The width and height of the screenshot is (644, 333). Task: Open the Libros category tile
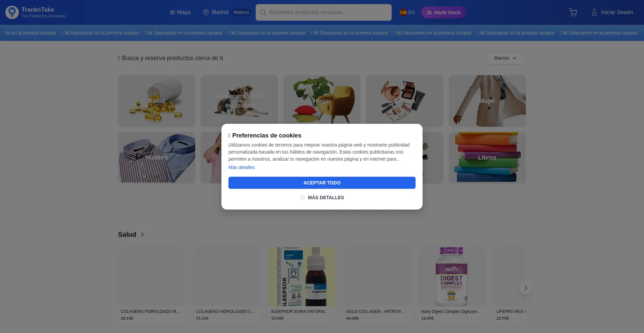pos(487,158)
